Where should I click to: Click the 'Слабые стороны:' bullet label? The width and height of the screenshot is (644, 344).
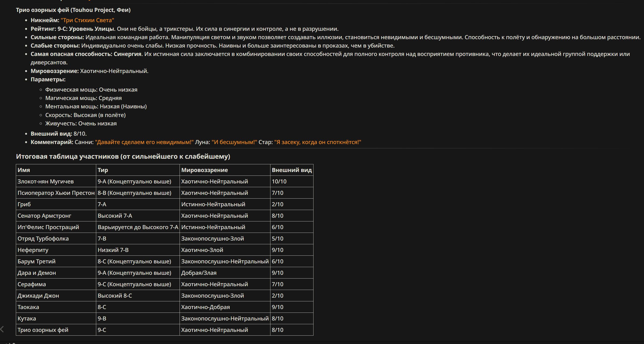55,45
